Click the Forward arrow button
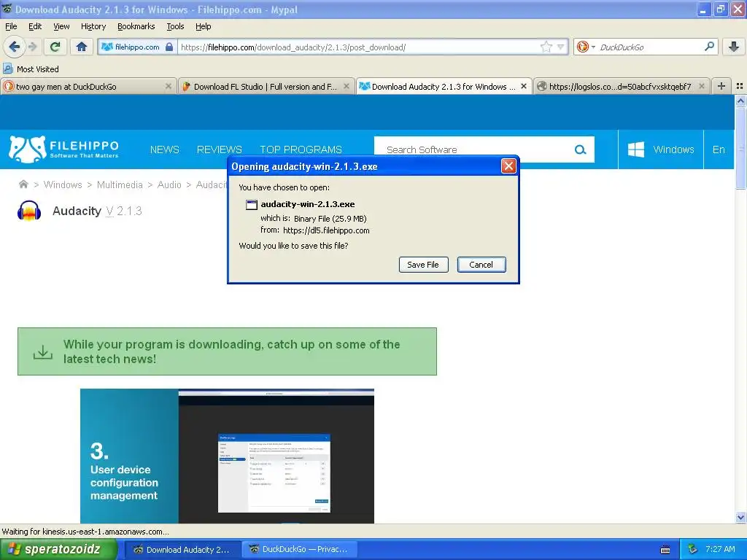Viewport: 747px width, 560px height. point(32,47)
